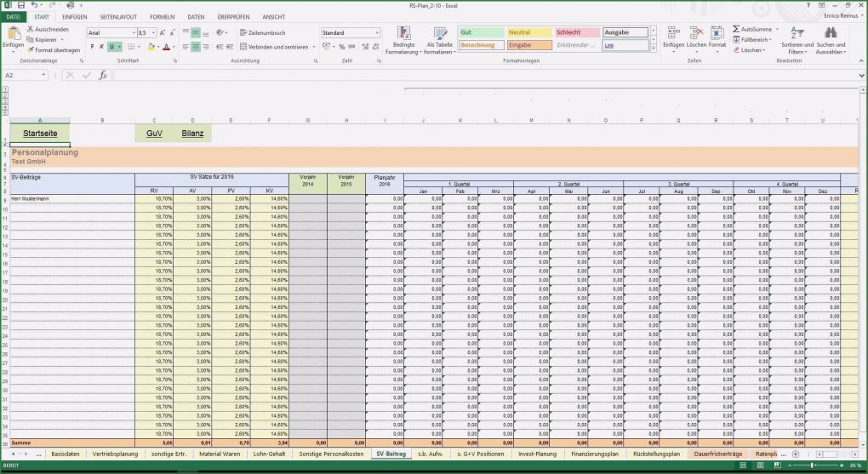868x474 pixels.
Task: Align text to bottom of cell
Action: (205, 32)
